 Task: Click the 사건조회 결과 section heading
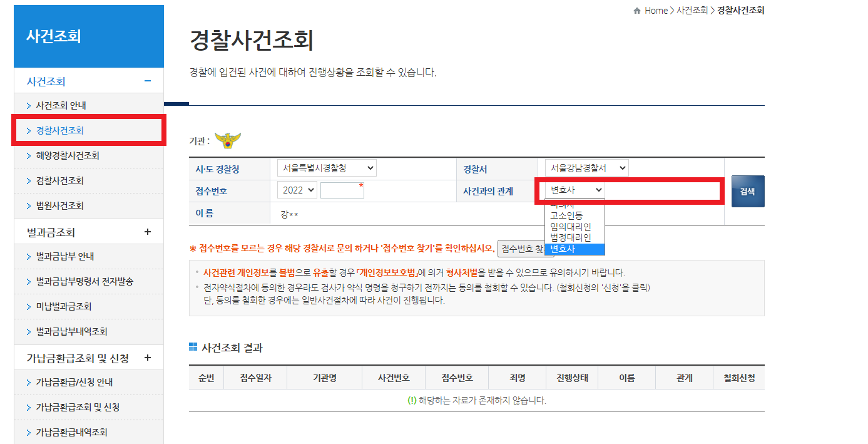point(232,348)
